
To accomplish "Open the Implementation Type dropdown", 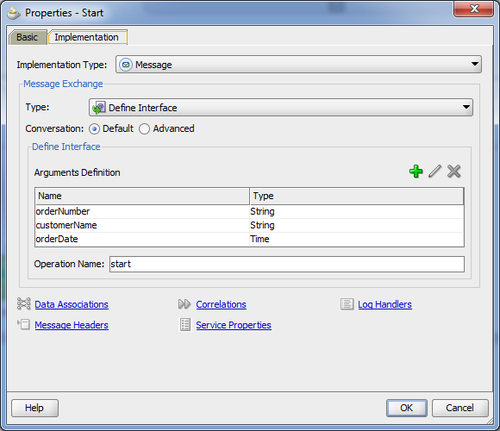I will pyautogui.click(x=298, y=64).
